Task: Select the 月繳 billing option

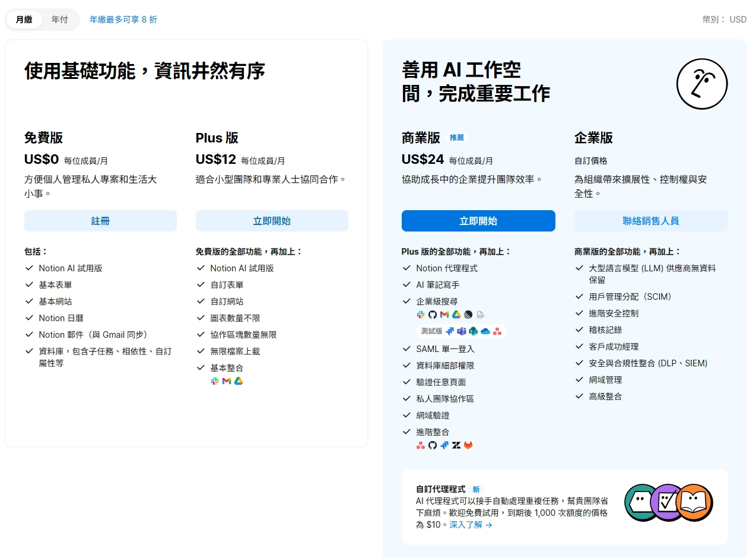Action: [24, 19]
